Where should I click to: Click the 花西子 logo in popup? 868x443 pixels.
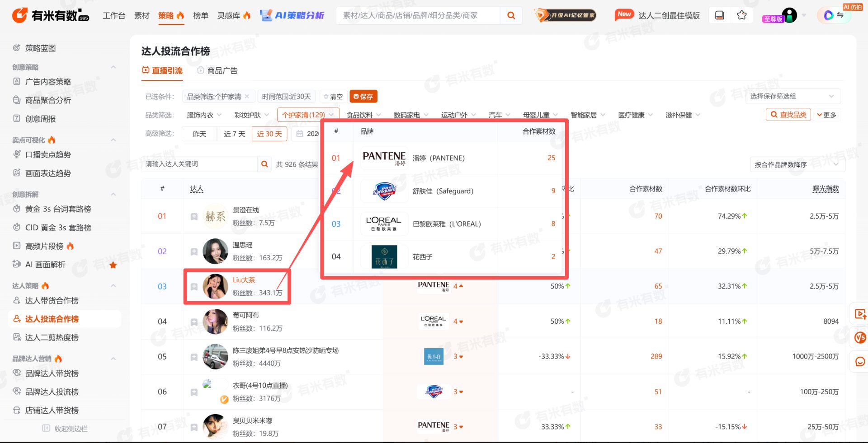click(x=384, y=256)
